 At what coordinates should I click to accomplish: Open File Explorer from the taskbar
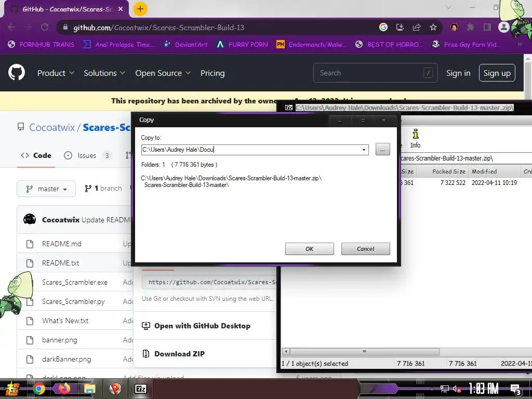(90, 389)
